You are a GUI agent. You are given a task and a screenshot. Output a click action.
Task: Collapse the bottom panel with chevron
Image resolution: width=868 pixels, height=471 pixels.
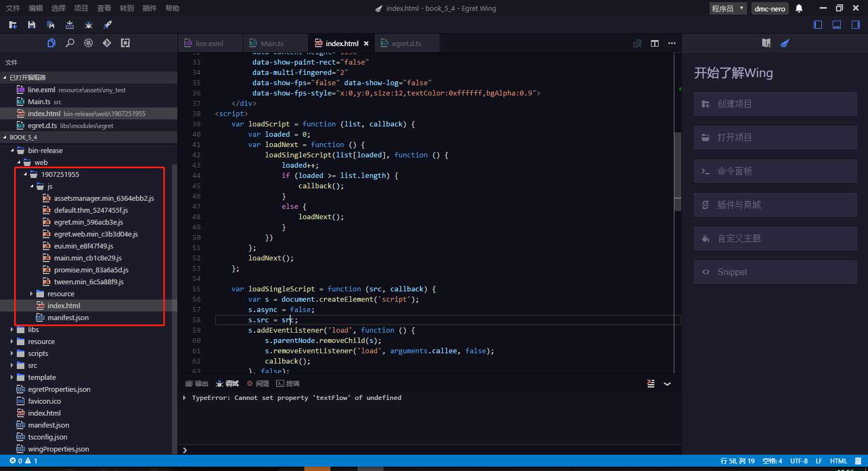click(x=667, y=384)
